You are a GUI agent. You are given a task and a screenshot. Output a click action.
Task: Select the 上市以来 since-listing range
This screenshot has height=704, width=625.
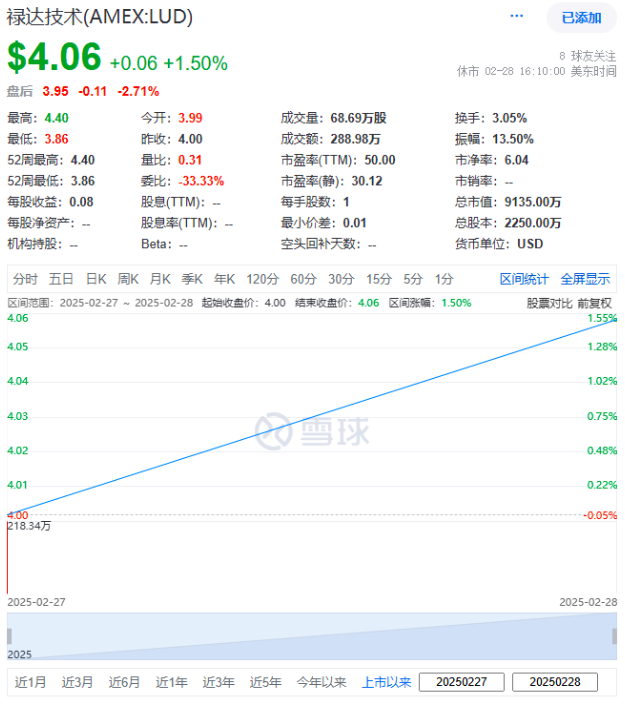[x=387, y=682]
